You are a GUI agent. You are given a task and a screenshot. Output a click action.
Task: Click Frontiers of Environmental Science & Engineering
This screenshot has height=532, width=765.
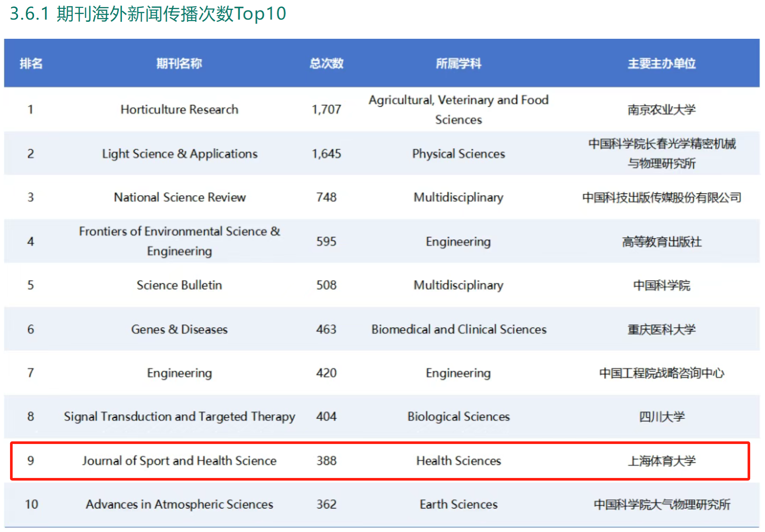(179, 241)
